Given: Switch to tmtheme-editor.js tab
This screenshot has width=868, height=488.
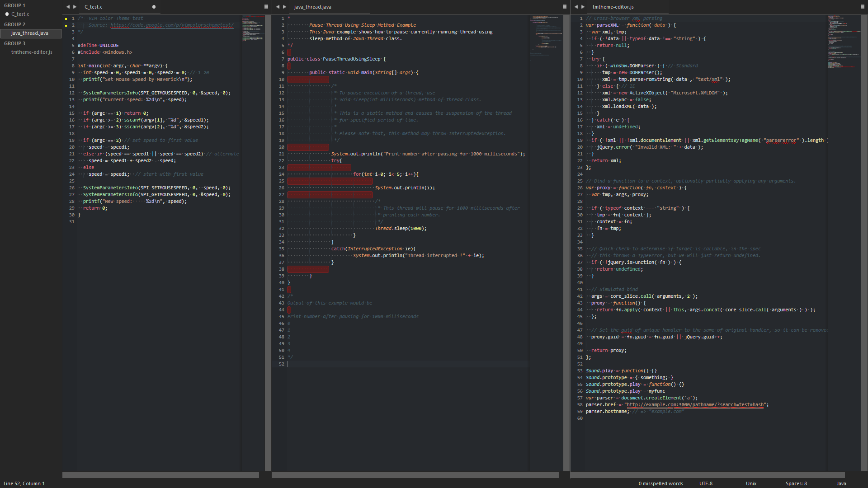Looking at the screenshot, I should [x=613, y=7].
